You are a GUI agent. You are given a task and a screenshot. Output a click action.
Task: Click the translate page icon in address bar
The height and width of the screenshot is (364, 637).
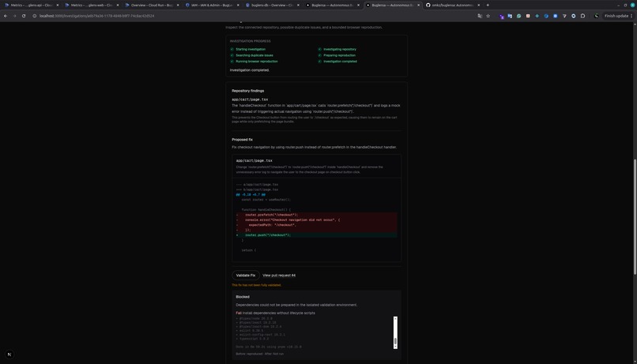pos(480,16)
